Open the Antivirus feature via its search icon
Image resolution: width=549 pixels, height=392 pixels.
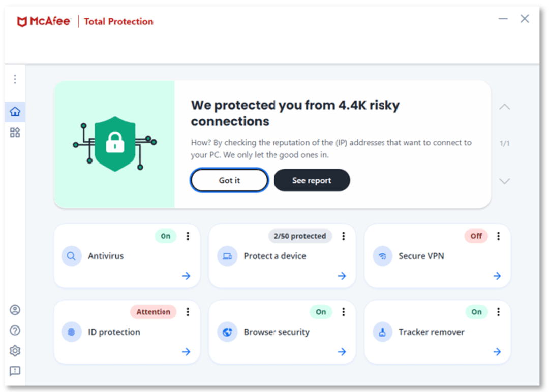click(72, 255)
